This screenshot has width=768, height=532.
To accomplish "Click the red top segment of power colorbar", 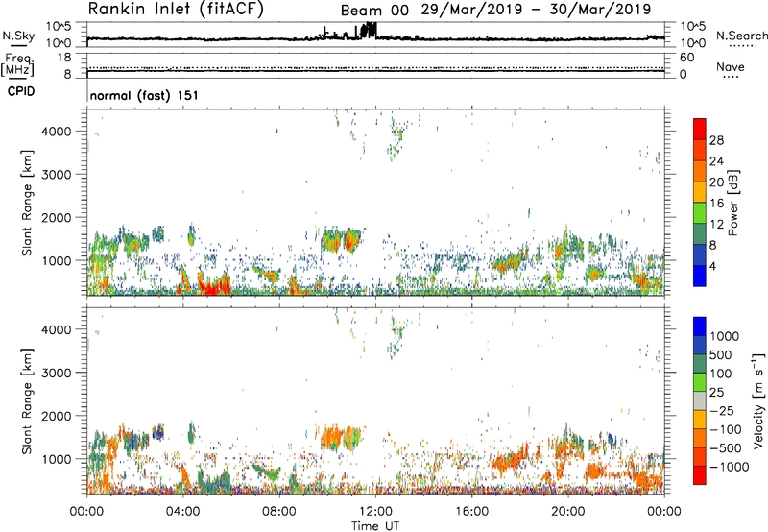I will click(x=700, y=129).
